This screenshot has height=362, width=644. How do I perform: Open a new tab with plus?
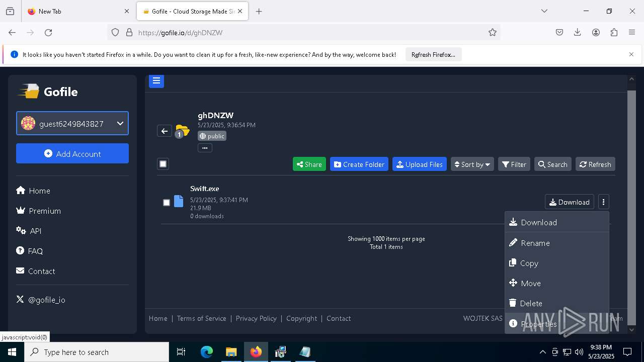pos(259,11)
